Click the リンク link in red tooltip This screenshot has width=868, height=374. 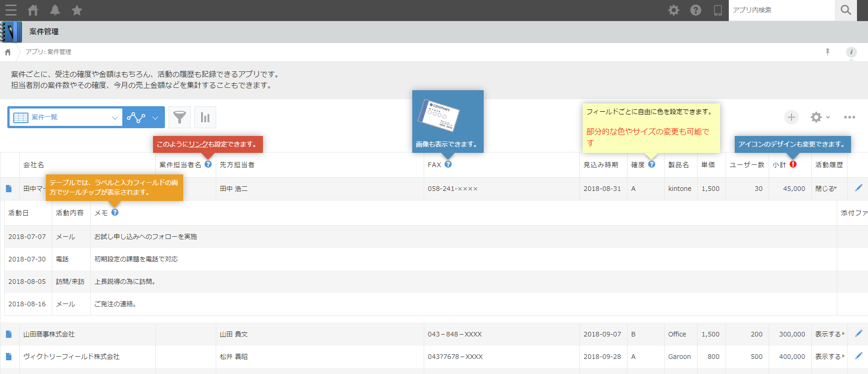pos(198,144)
